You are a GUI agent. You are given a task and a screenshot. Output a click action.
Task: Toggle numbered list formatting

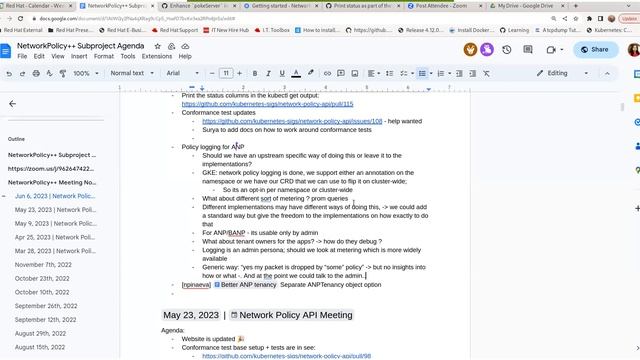point(440,73)
